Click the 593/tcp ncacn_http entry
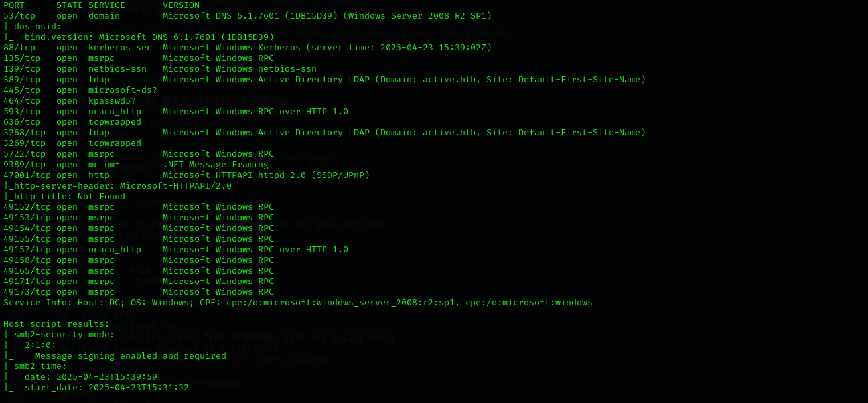The image size is (868, 403). [x=176, y=112]
